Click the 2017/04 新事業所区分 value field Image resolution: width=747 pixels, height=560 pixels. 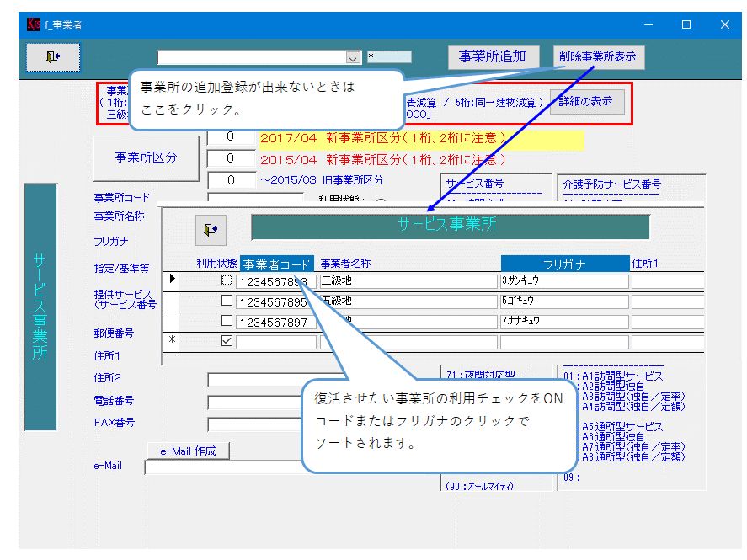(231, 137)
